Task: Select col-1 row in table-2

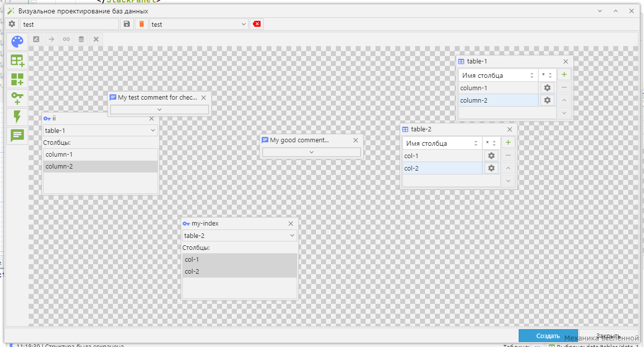Action: 442,156
